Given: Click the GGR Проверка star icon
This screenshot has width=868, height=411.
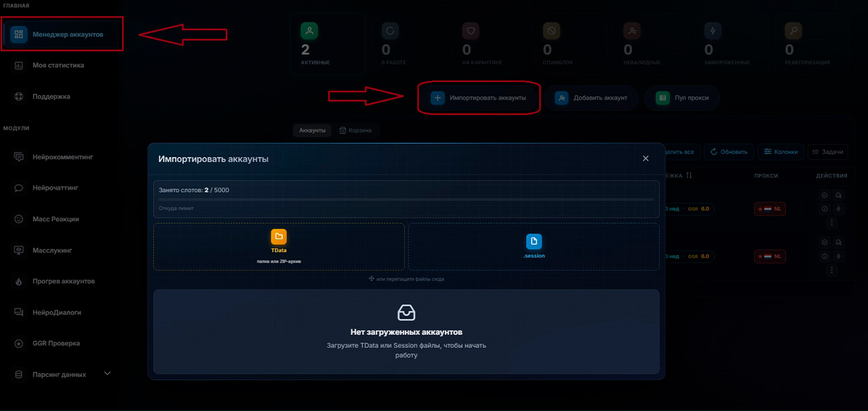Looking at the screenshot, I should point(19,343).
